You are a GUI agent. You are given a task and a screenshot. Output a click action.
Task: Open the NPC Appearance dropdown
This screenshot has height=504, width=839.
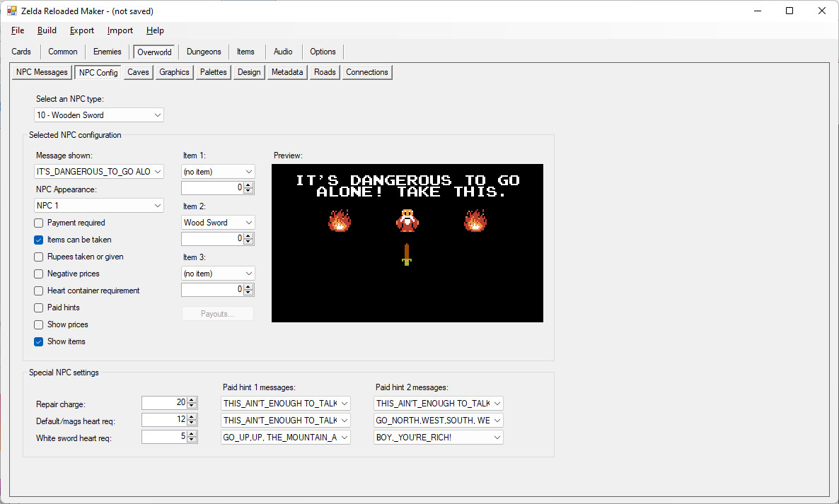pyautogui.click(x=99, y=206)
